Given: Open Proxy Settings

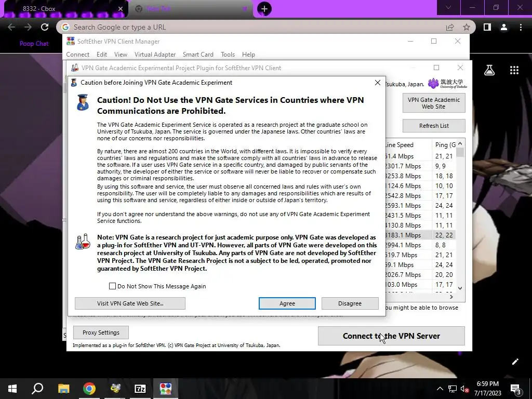Looking at the screenshot, I should [x=101, y=332].
